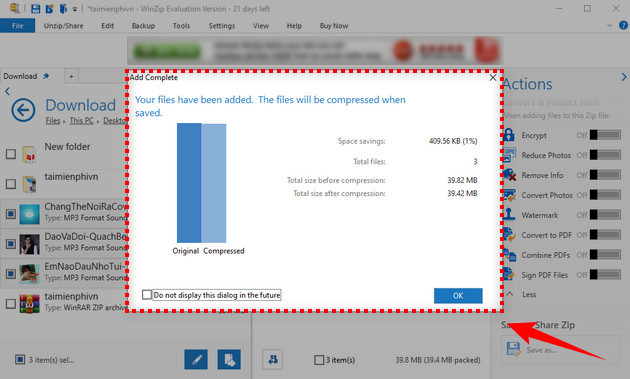This screenshot has height=379, width=630.
Task: Click the save icon in quick access toolbar
Action: [x=35, y=8]
